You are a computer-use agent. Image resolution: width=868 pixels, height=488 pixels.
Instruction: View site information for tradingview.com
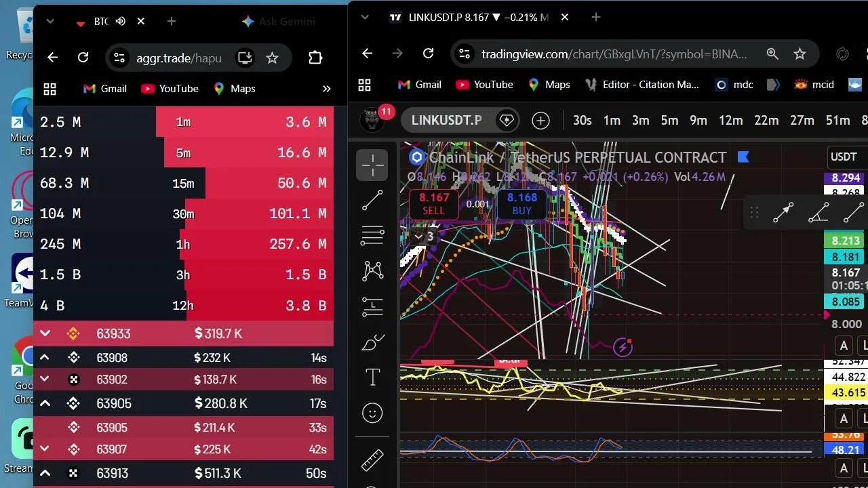click(x=463, y=54)
